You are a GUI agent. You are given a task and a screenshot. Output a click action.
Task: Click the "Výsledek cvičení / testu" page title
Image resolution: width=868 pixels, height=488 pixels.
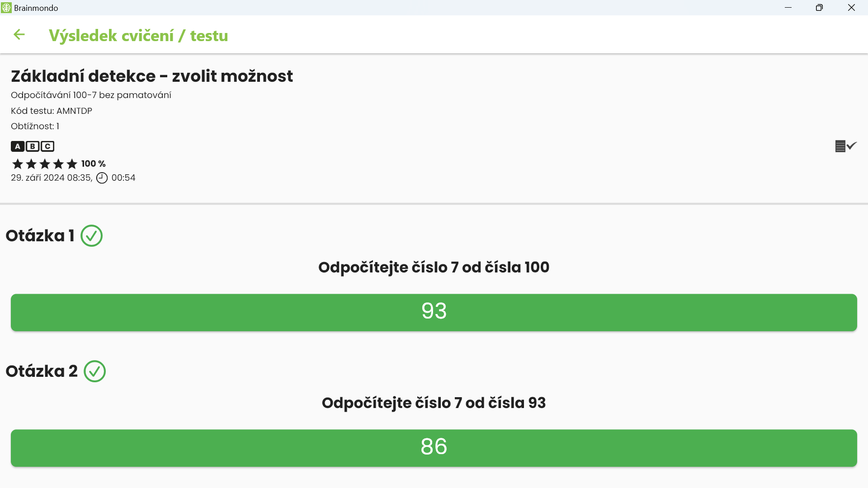click(x=138, y=36)
